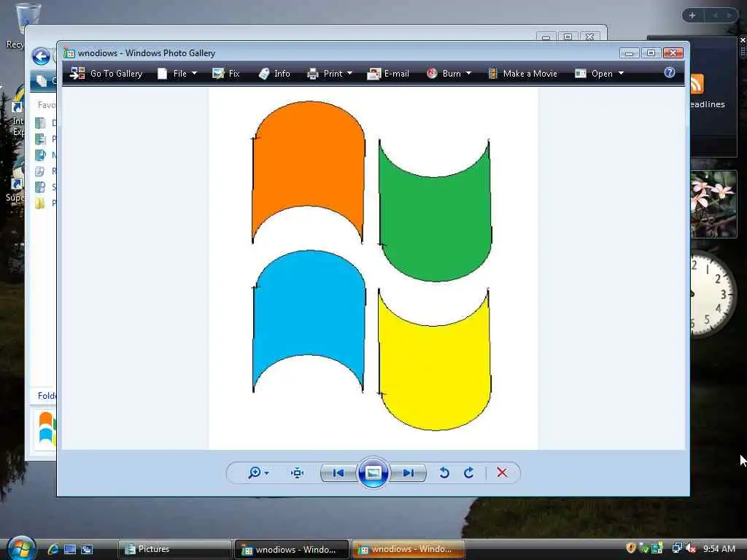This screenshot has height=560, width=747.
Task: Open the Open menu
Action: tap(600, 74)
